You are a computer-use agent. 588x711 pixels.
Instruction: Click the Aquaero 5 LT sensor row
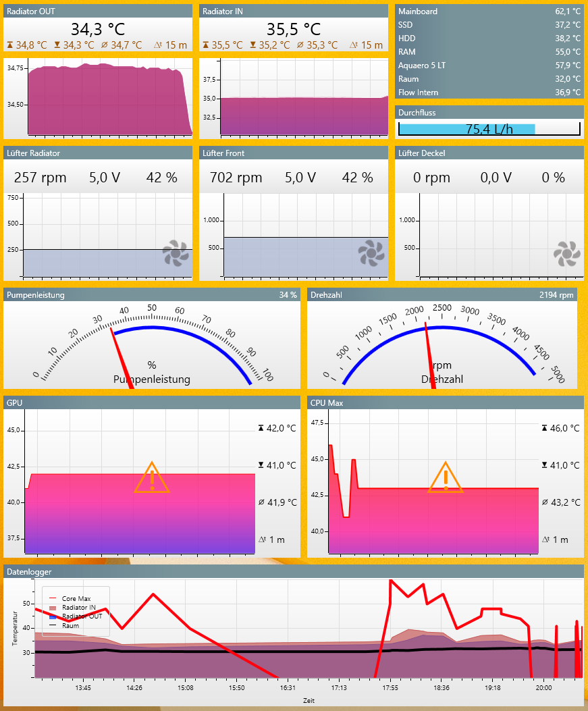coord(489,65)
